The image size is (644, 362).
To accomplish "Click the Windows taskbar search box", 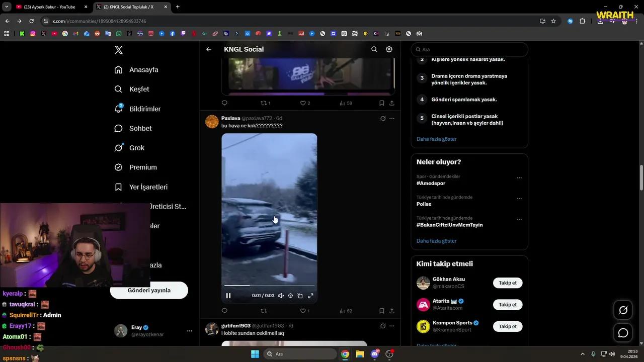I will 300,354.
